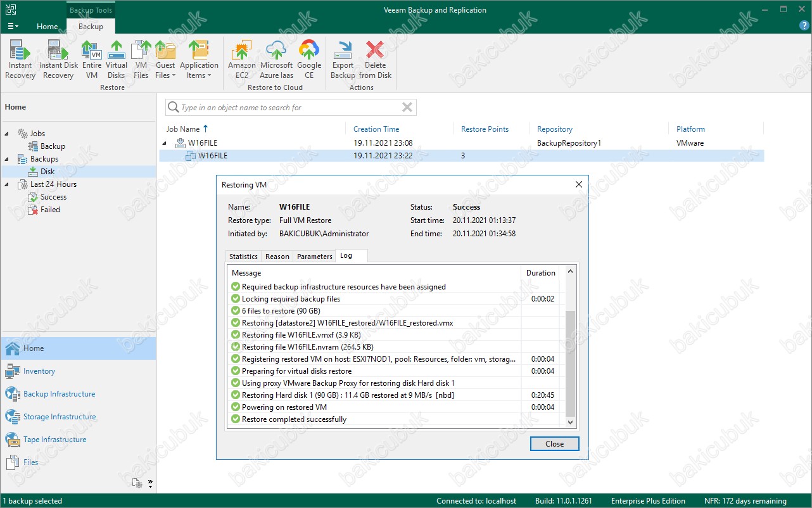The height and width of the screenshot is (508, 812).
Task: Click the Google CE restore icon
Action: [x=309, y=60]
